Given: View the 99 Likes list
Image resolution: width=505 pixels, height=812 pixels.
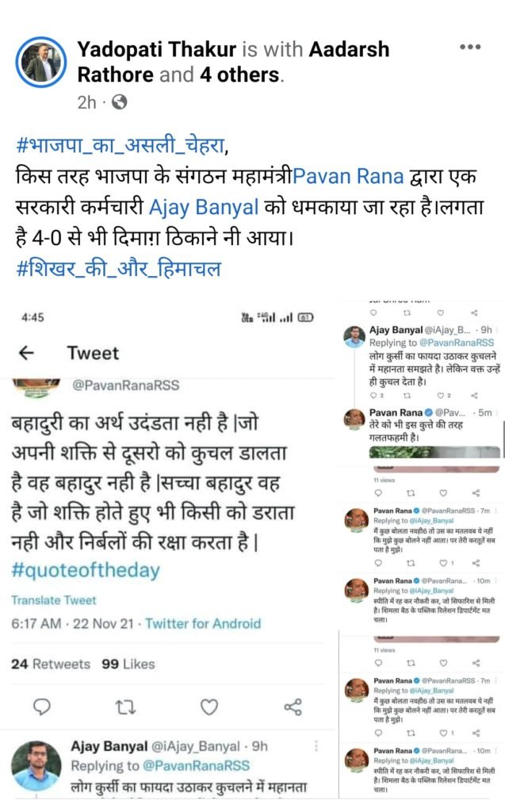Looking at the screenshot, I should pyautogui.click(x=128, y=664).
